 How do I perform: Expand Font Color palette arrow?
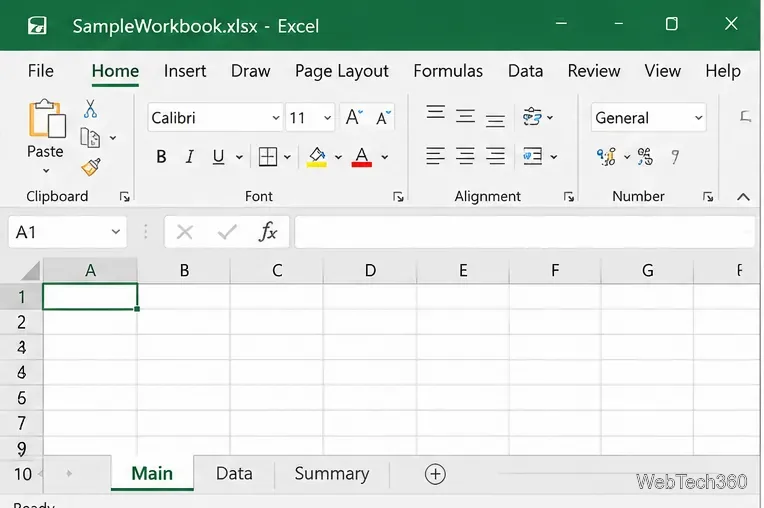pyautogui.click(x=384, y=157)
